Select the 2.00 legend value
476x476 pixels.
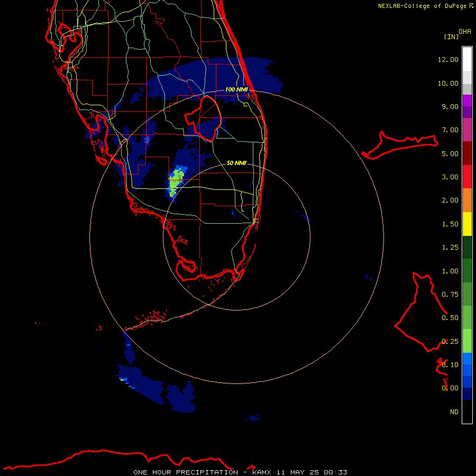click(450, 200)
